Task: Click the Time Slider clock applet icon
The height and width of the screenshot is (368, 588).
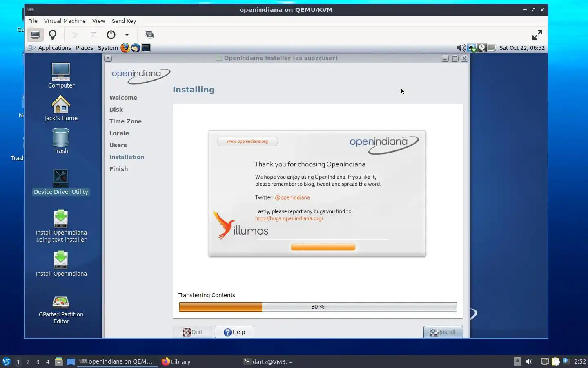Action: tap(482, 48)
